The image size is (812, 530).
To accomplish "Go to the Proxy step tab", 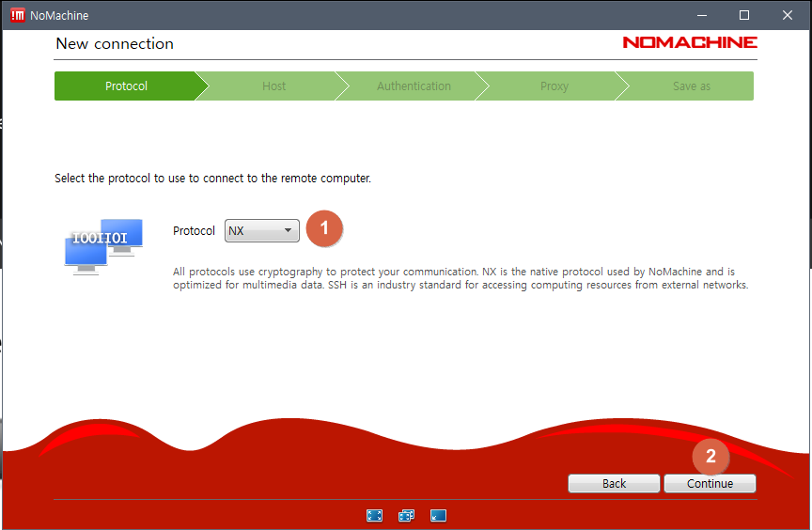I will 554,86.
